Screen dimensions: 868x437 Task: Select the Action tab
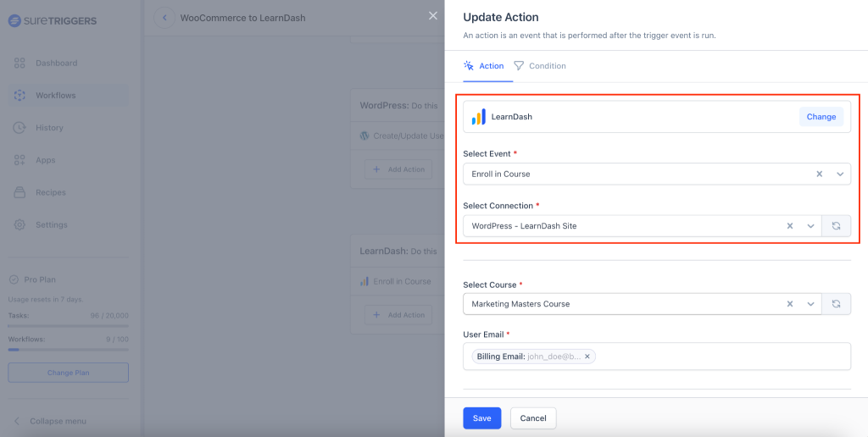484,66
